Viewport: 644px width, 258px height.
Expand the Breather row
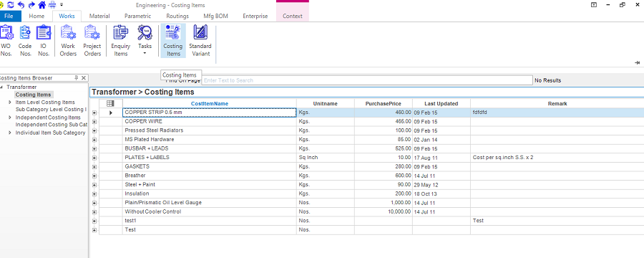94,176
